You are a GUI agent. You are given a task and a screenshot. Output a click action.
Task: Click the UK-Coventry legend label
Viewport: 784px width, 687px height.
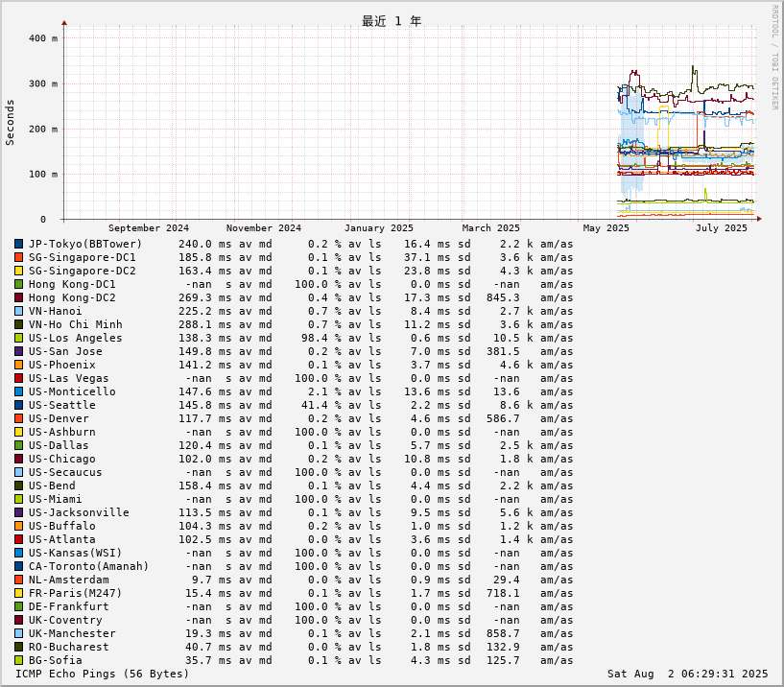[65, 621]
